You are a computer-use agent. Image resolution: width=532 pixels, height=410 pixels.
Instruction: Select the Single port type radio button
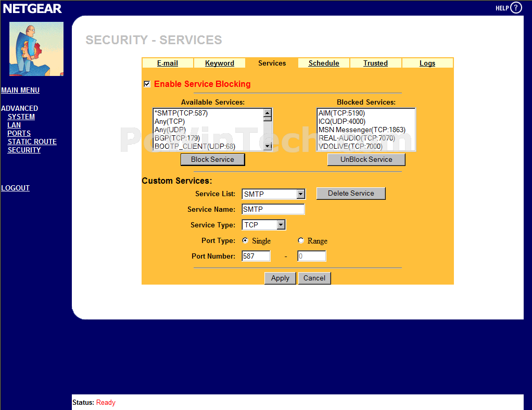tap(245, 240)
